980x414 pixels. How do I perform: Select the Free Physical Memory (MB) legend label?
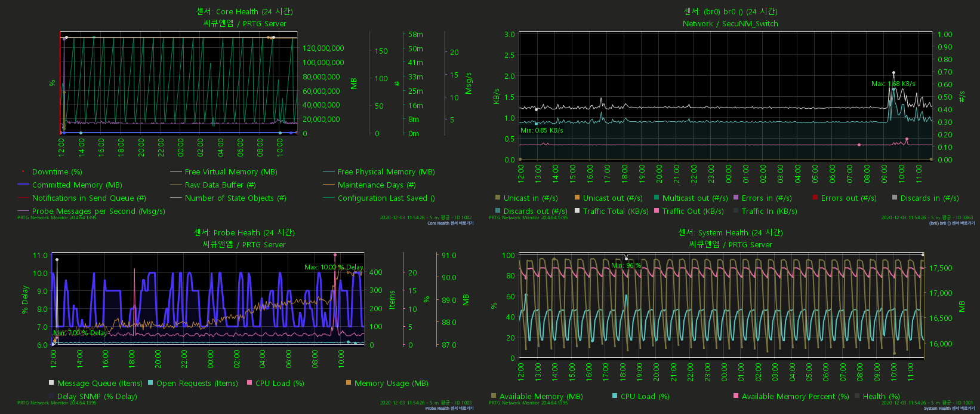[386, 172]
